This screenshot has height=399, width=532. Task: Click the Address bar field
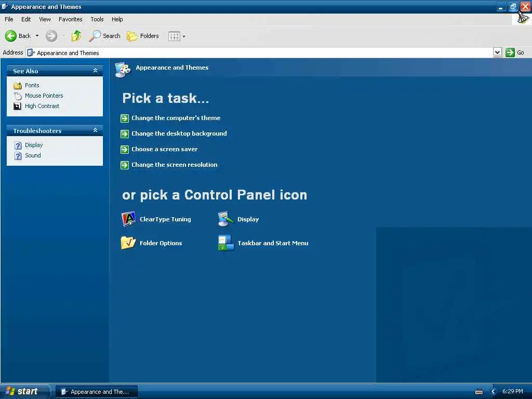260,52
